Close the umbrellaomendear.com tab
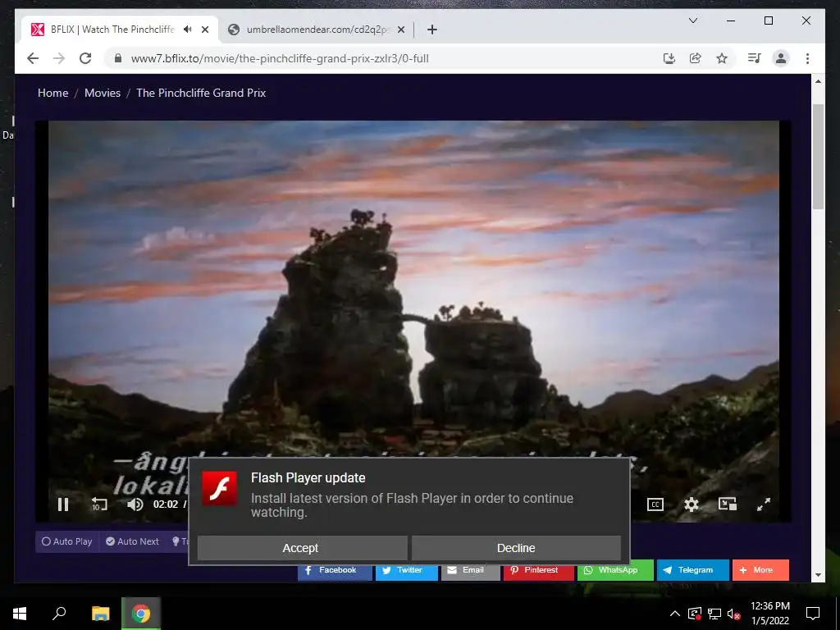The height and width of the screenshot is (630, 840). [x=400, y=30]
